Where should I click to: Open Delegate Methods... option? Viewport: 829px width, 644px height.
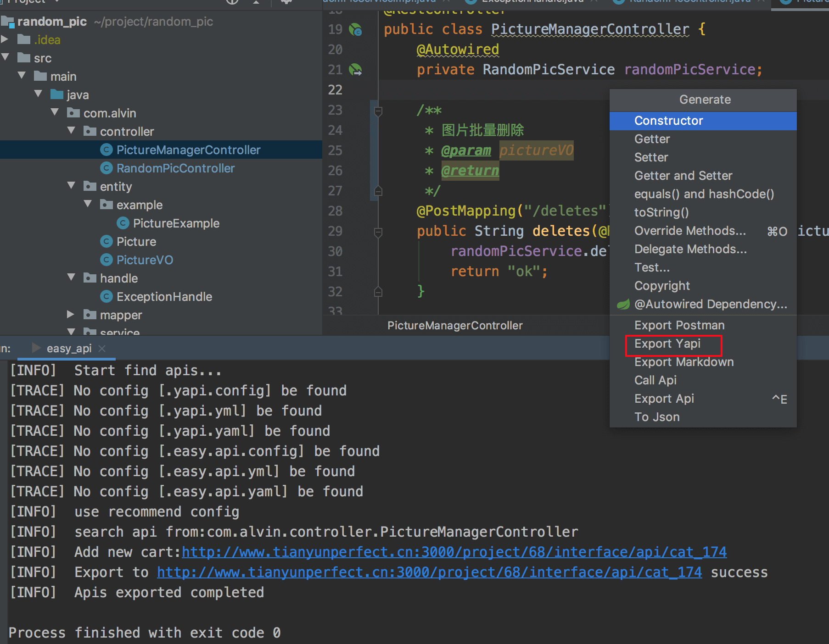[x=703, y=249]
